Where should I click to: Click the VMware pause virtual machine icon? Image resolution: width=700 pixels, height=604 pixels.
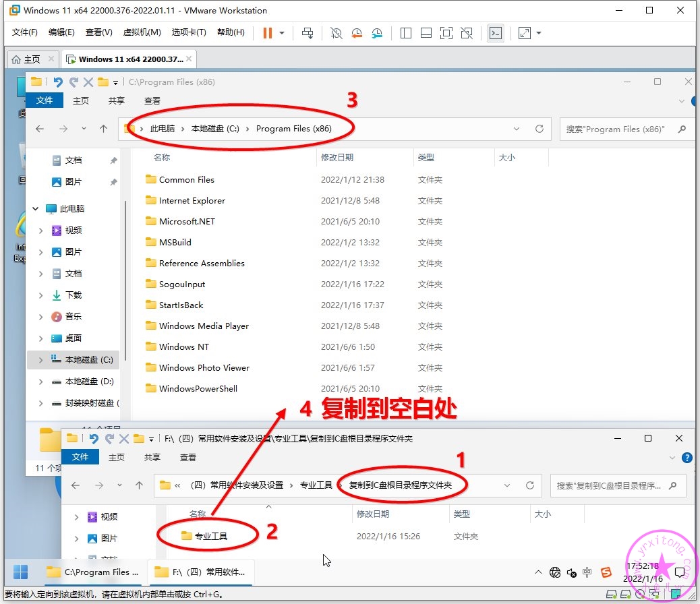tap(268, 33)
